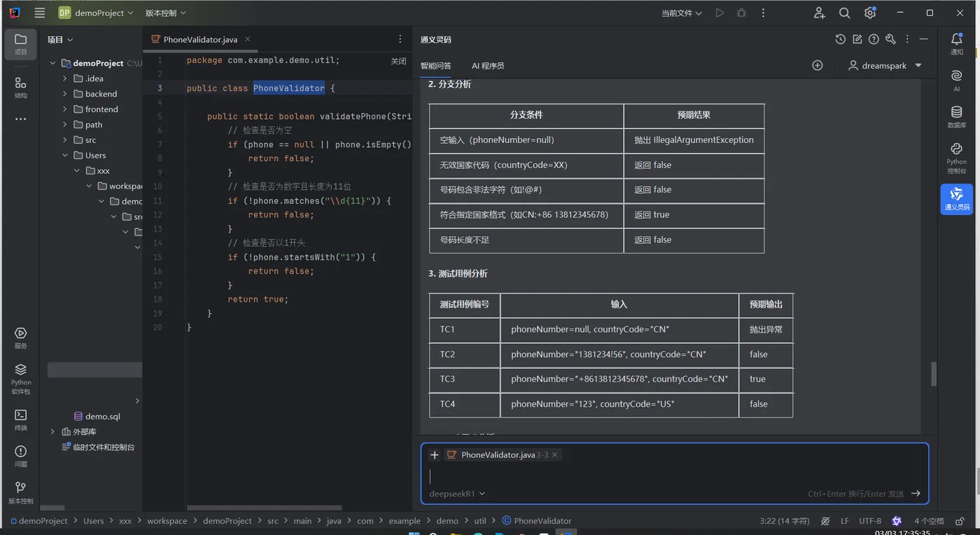Open the AI assistant panel in right sidebar
The height and width of the screenshot is (535, 980).
point(956,81)
